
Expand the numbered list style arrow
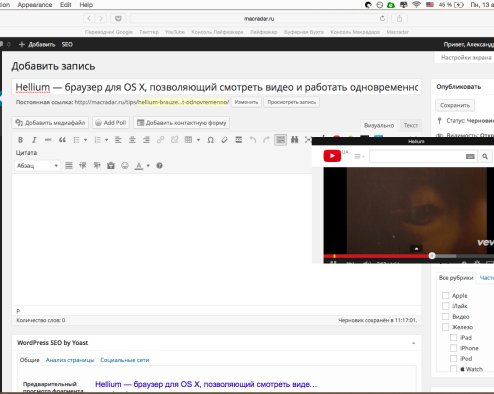click(106, 140)
